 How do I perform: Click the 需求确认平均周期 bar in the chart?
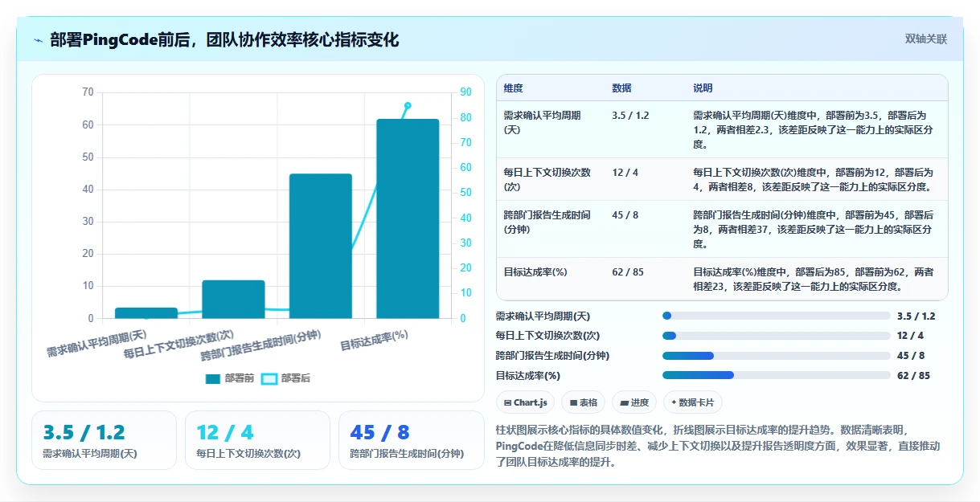point(146,312)
